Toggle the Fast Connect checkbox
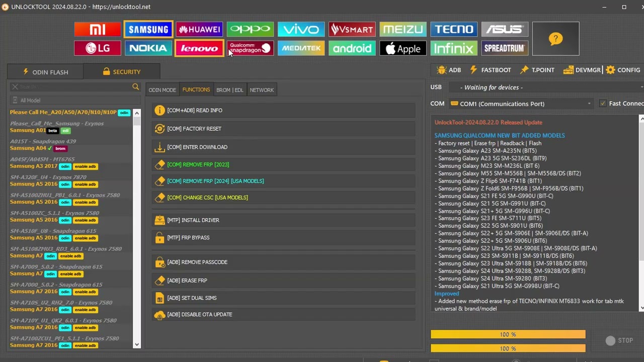Screen dimensions: 644x362 603,104
